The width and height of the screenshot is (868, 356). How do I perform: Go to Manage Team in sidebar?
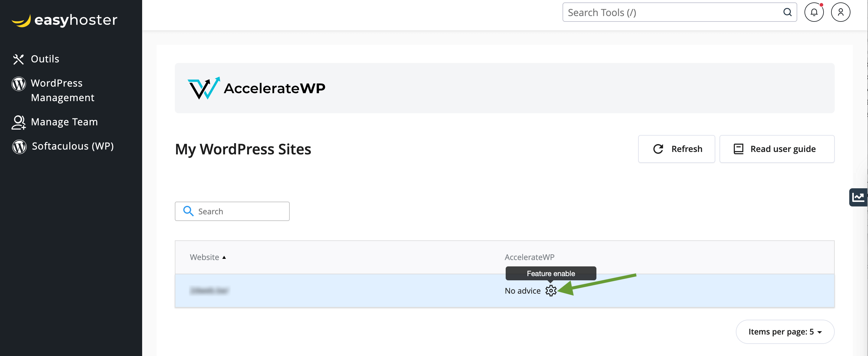point(64,122)
